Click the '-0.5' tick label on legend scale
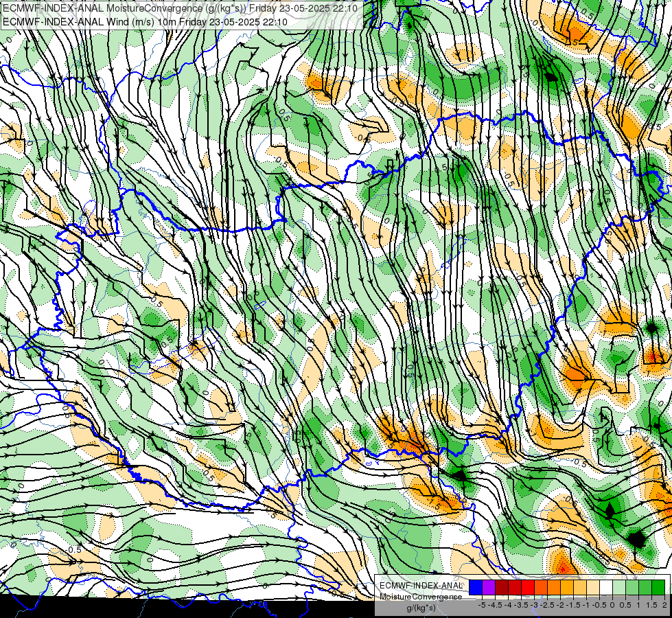 coord(599,605)
